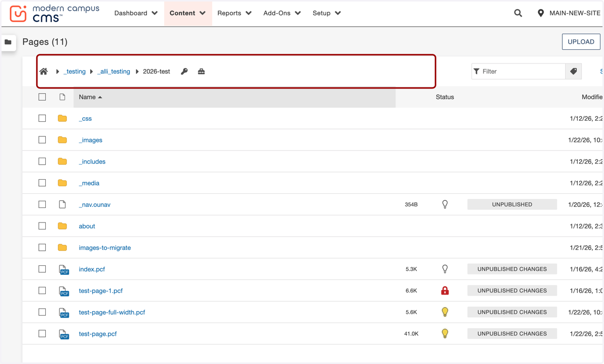Open the _media folder link
The image size is (604, 364).
pyautogui.click(x=89, y=183)
